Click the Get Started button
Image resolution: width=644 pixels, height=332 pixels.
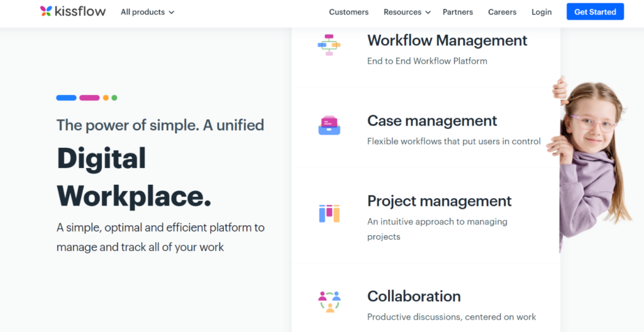pyautogui.click(x=595, y=12)
